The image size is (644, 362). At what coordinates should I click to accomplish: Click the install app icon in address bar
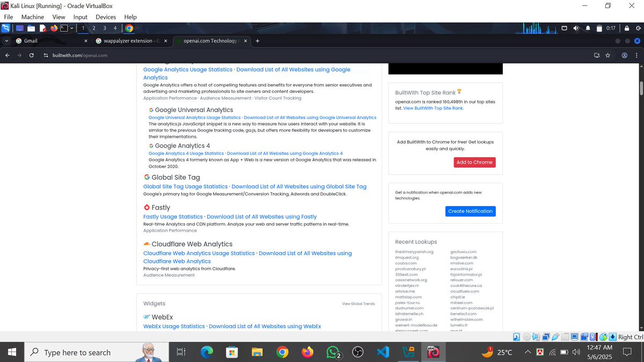tap(597, 55)
